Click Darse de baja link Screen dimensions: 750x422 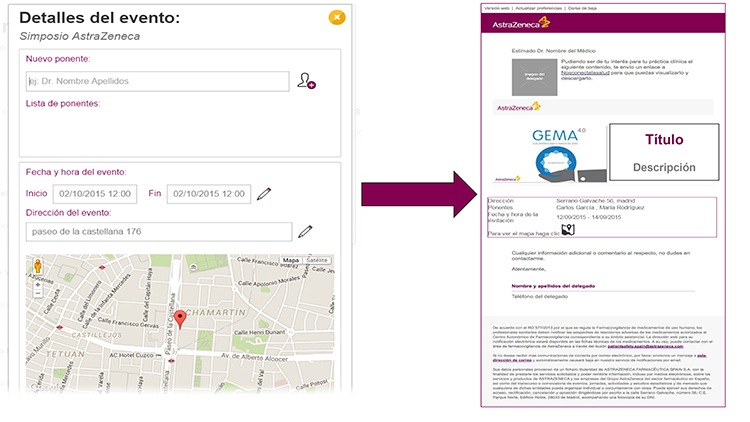pyautogui.click(x=582, y=8)
